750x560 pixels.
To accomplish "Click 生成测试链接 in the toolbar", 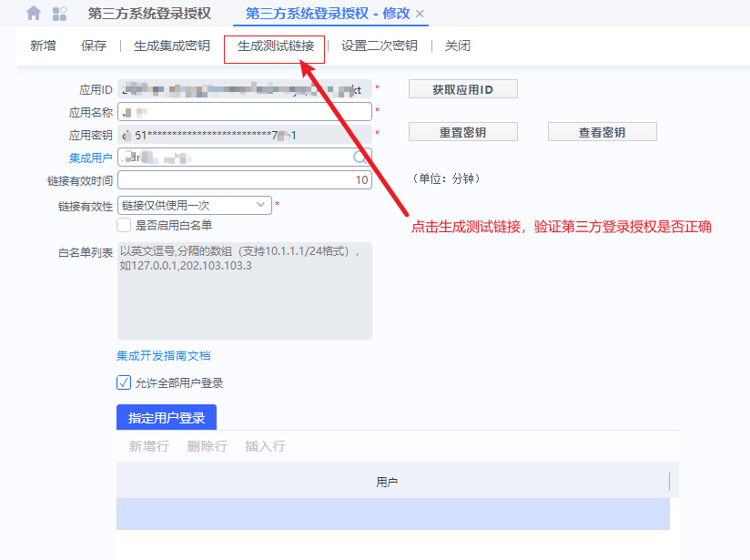I will [x=275, y=46].
